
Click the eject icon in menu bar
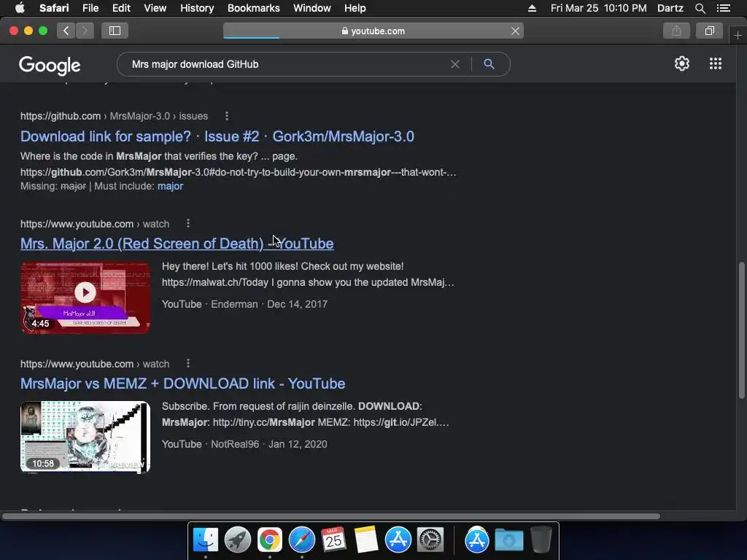[x=532, y=8]
